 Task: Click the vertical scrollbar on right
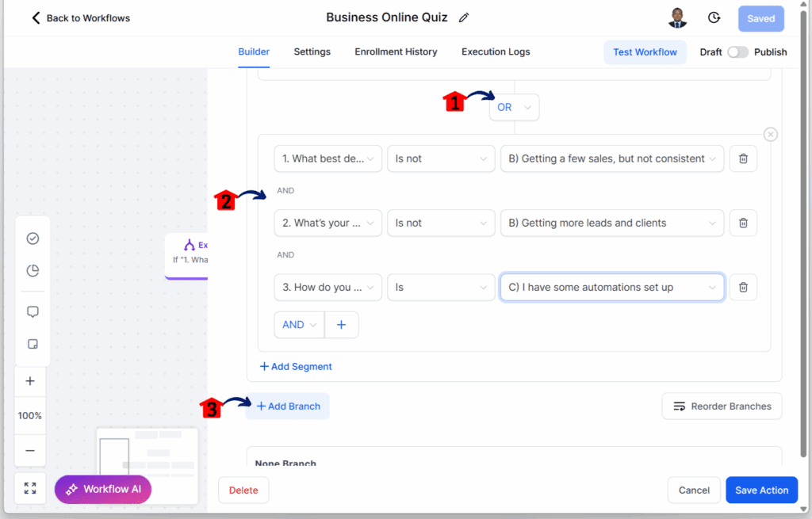[x=804, y=233]
